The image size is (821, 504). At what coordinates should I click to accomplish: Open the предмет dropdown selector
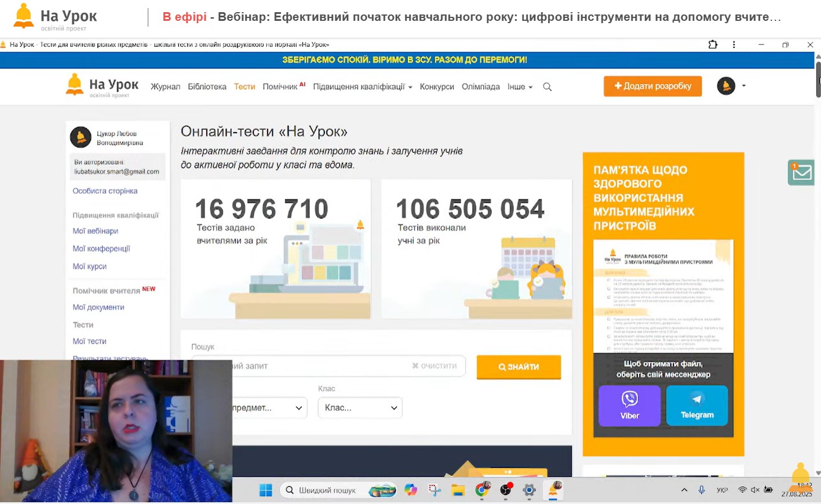click(269, 408)
